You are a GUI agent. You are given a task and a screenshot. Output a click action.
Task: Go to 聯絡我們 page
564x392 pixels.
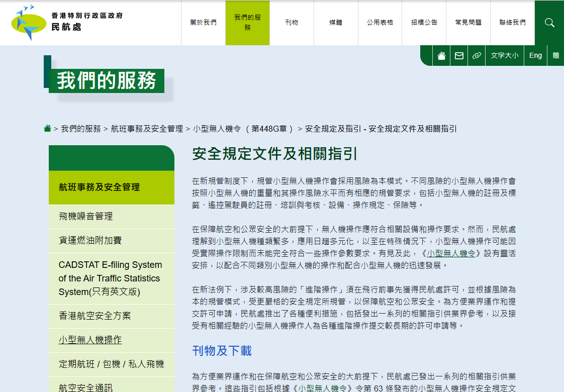coord(512,23)
